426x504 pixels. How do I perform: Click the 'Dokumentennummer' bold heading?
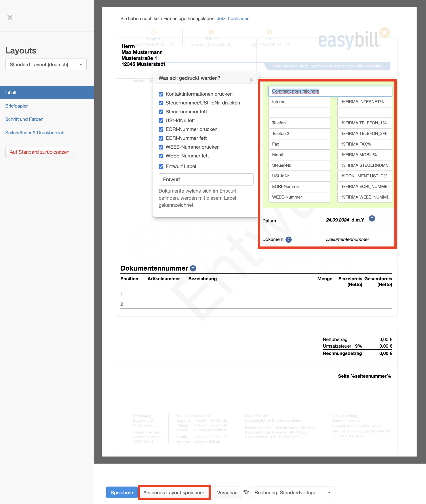point(154,268)
